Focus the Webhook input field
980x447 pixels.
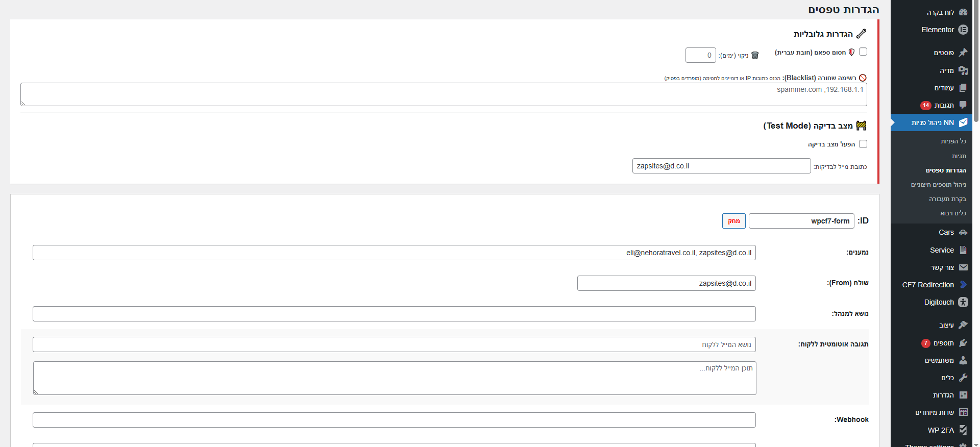click(x=394, y=420)
